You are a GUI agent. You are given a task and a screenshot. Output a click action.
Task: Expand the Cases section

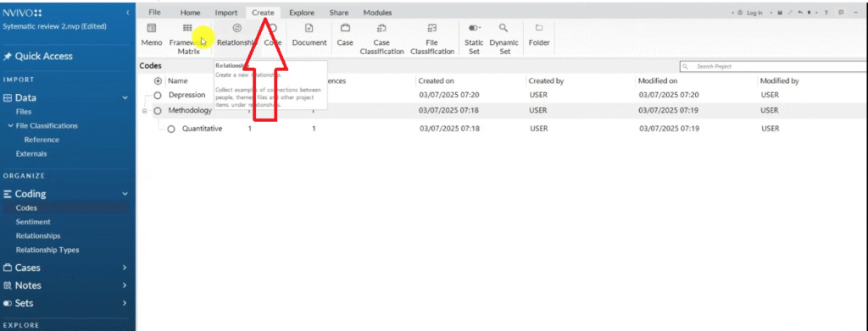pos(125,268)
